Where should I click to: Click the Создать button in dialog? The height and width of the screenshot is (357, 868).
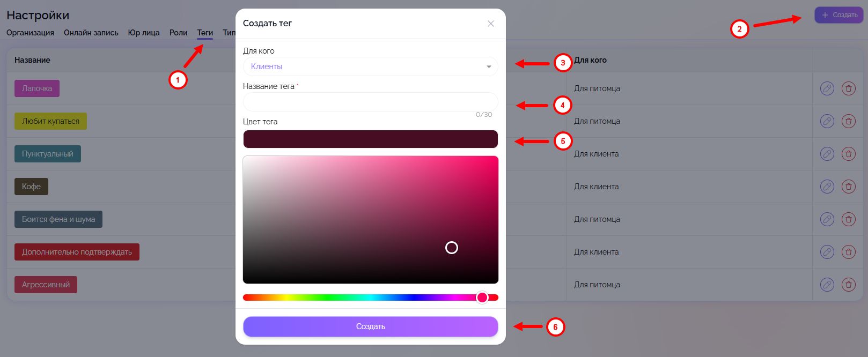coord(370,326)
